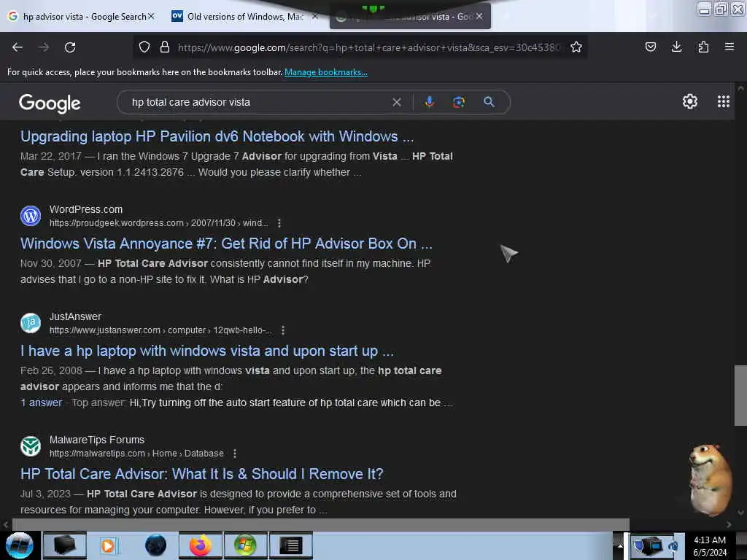This screenshot has width=747, height=560.
Task: Open Firefox from the taskbar
Action: 201,545
